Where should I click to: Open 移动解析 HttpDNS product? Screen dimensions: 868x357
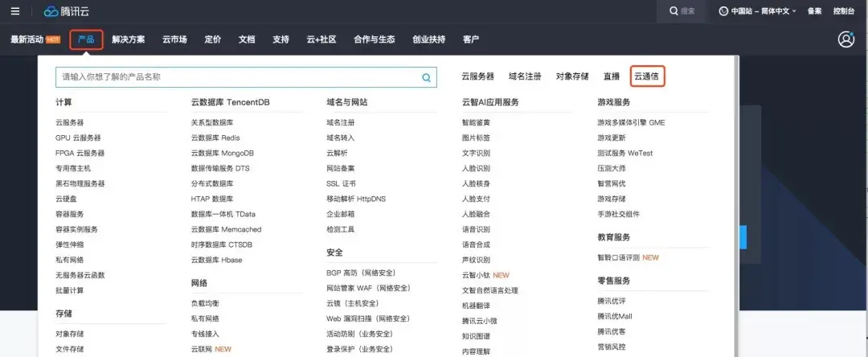coord(356,199)
